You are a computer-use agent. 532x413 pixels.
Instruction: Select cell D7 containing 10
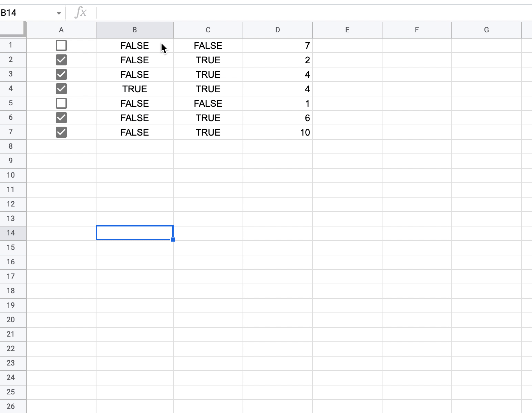pyautogui.click(x=278, y=132)
